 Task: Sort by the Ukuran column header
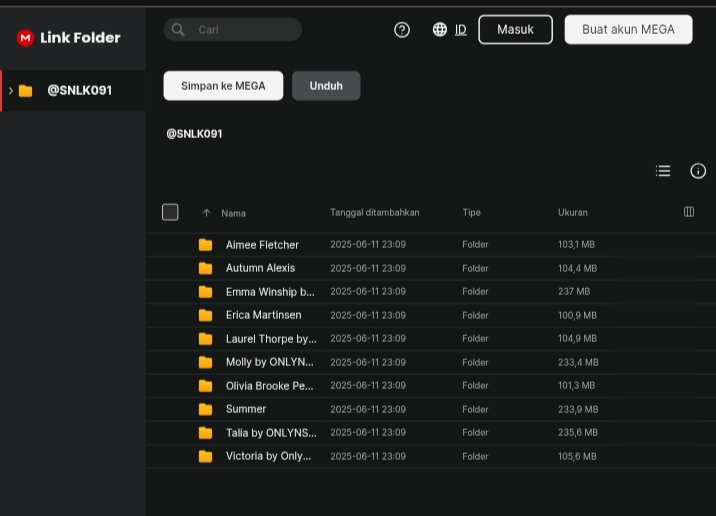tap(573, 212)
